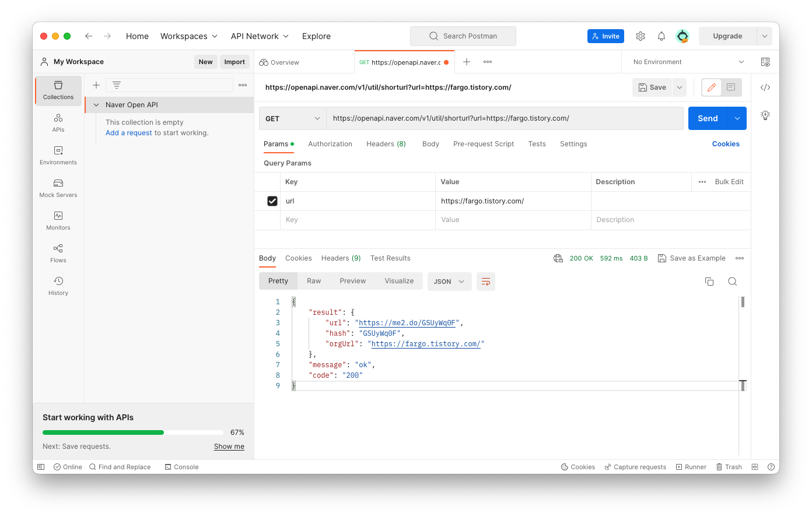Click the collections filter icon
Viewport: 812px width, 517px height.
tap(117, 85)
